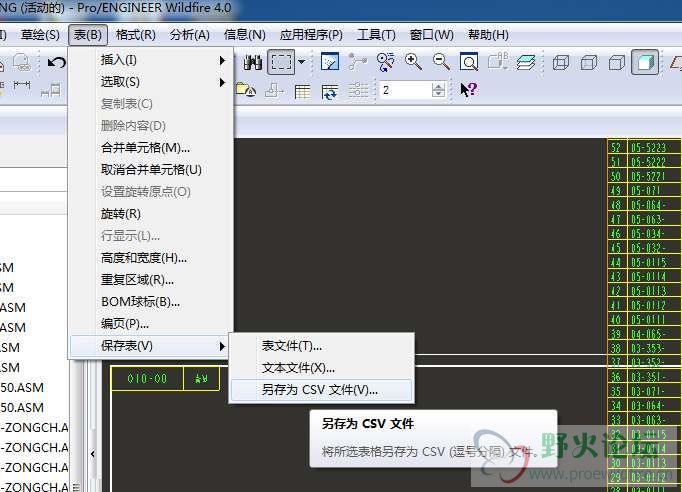682x492 pixels.
Task: Click the Undo arrow icon
Action: pos(57,63)
